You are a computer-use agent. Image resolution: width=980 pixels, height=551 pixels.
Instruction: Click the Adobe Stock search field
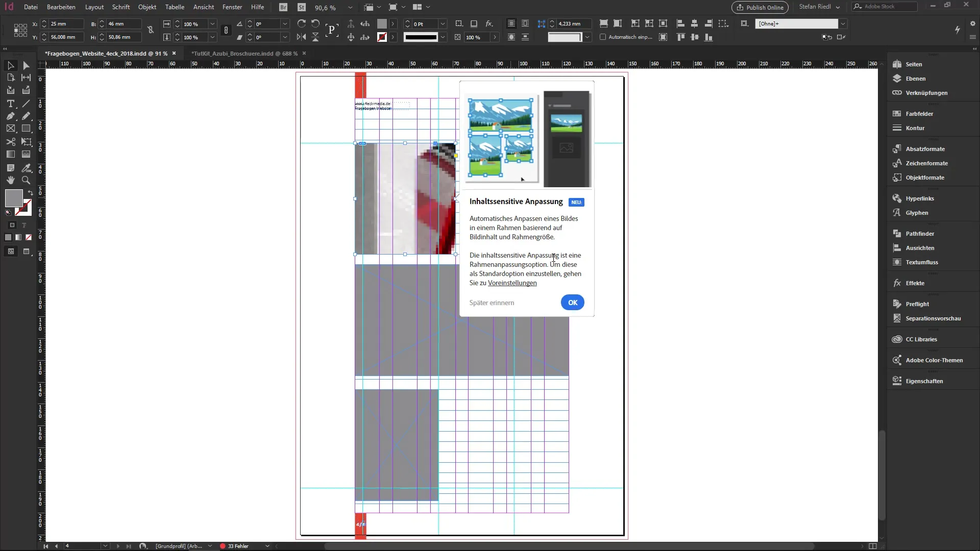tap(885, 7)
